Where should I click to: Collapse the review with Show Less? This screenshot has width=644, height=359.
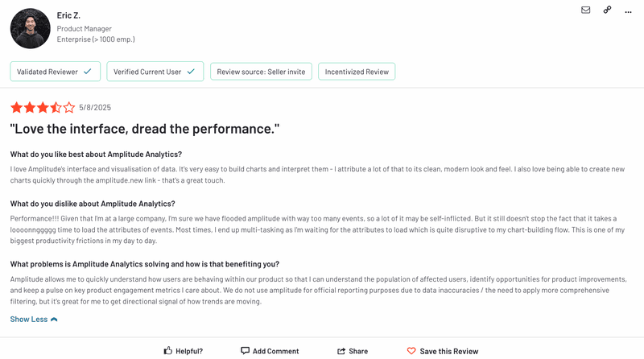click(29, 320)
